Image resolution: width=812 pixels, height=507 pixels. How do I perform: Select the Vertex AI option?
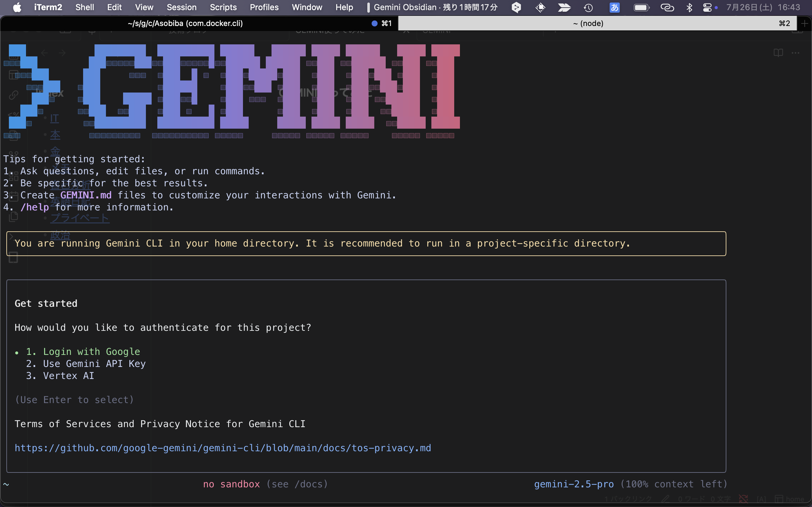60,375
